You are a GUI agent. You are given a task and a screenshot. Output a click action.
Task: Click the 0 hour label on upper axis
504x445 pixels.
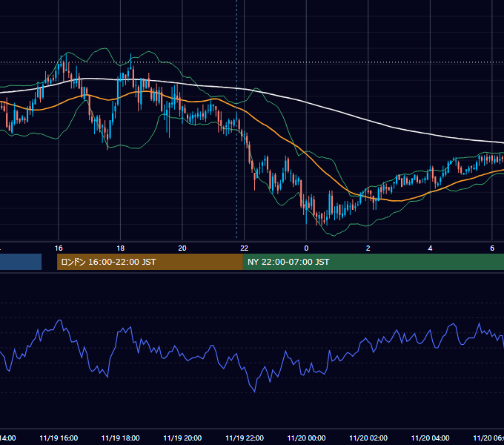tap(306, 248)
